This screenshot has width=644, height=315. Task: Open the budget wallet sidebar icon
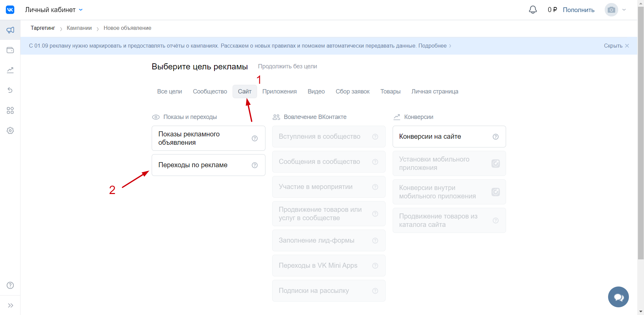(x=10, y=50)
